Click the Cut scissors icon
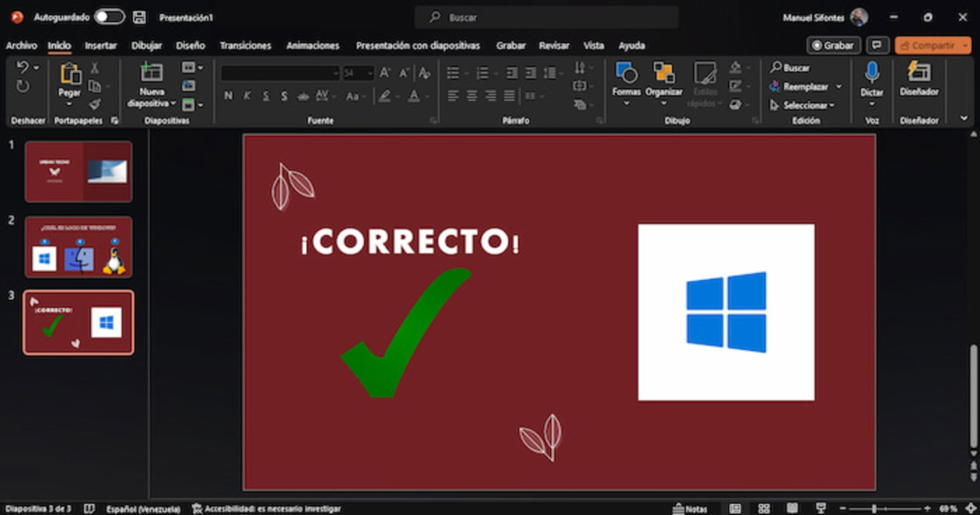Viewport: 980px width, 515px height. pyautogui.click(x=95, y=68)
